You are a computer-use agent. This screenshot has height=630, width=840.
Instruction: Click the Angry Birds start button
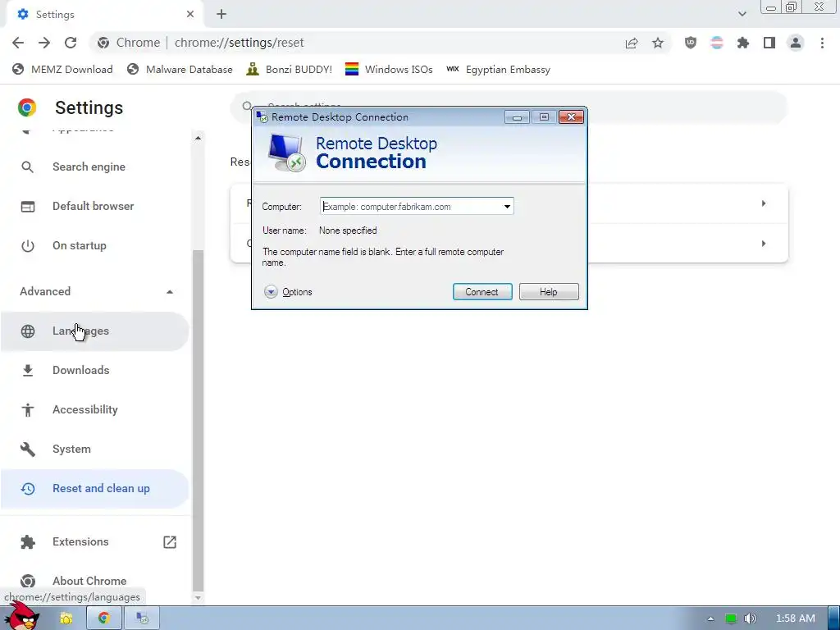point(22,616)
